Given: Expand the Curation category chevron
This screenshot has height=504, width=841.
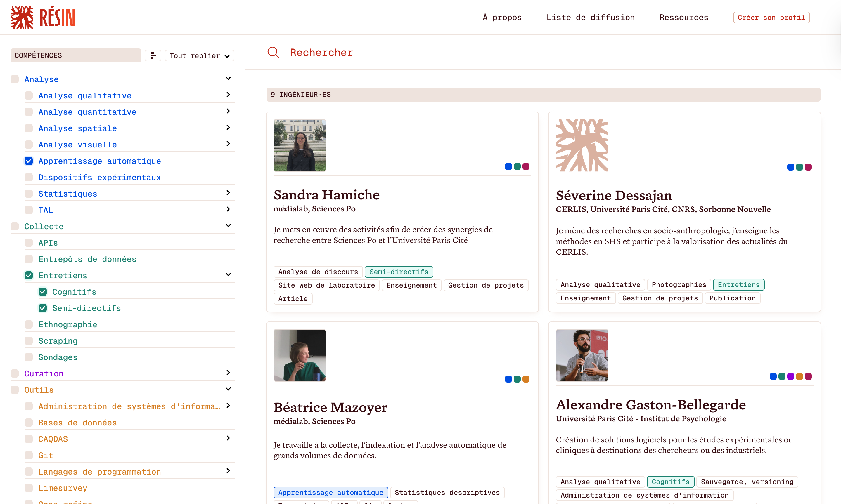Looking at the screenshot, I should tap(228, 373).
